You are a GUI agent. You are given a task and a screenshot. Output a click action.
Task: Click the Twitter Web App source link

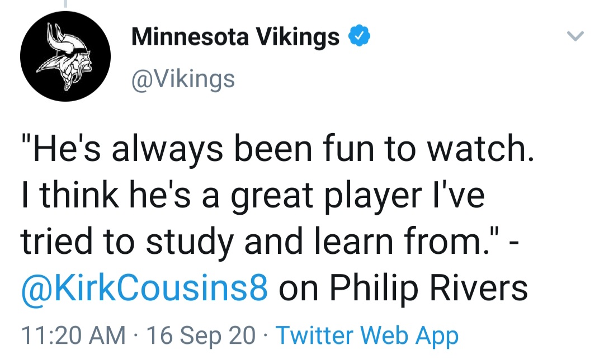(367, 335)
